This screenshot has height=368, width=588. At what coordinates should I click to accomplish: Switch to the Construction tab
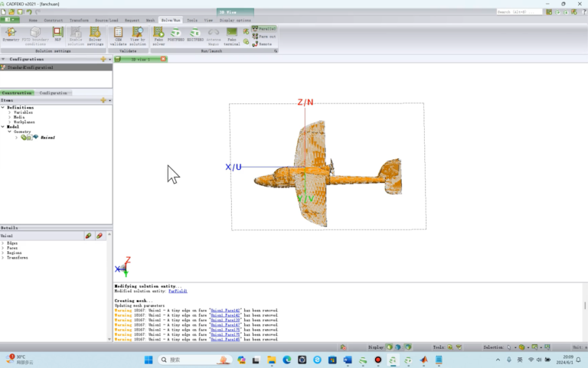click(17, 93)
